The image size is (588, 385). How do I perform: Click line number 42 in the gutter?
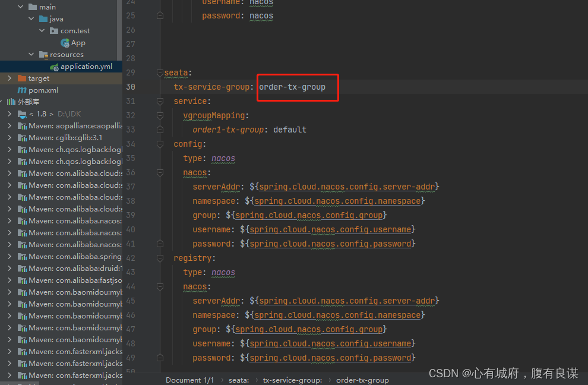coord(131,258)
